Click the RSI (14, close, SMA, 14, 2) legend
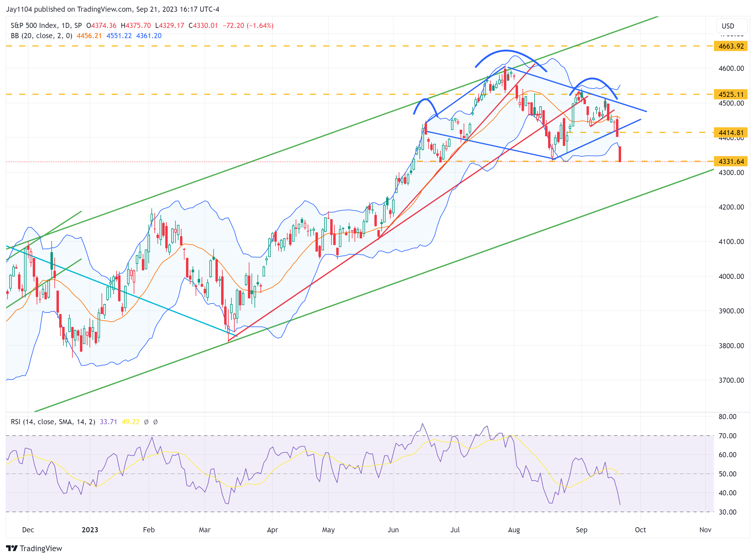Viewport: 756px width, 559px height. (x=53, y=422)
